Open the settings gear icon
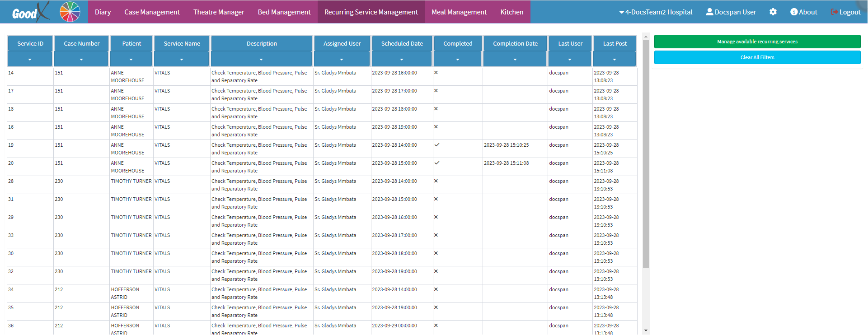Viewport: 868px width, 335px height. 773,12
